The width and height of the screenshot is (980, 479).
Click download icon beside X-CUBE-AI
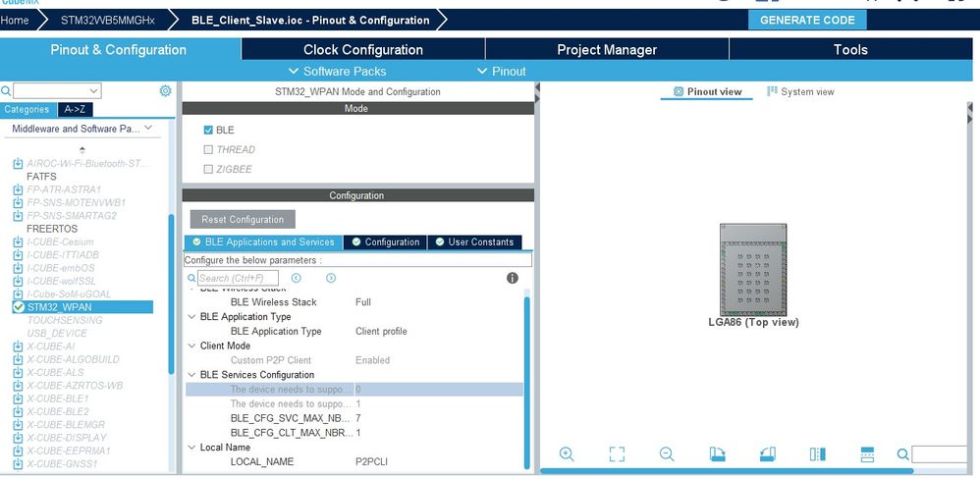(18, 346)
